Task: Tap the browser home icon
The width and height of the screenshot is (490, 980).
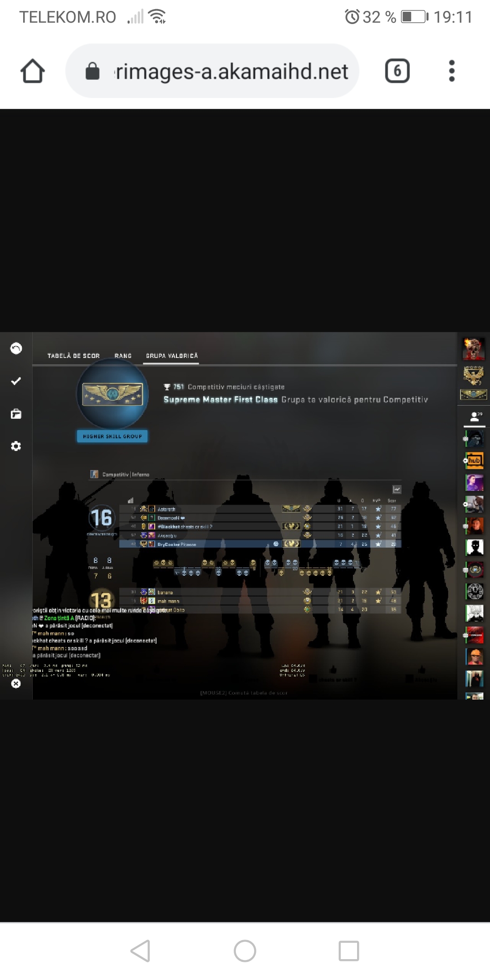Action: pyautogui.click(x=33, y=71)
